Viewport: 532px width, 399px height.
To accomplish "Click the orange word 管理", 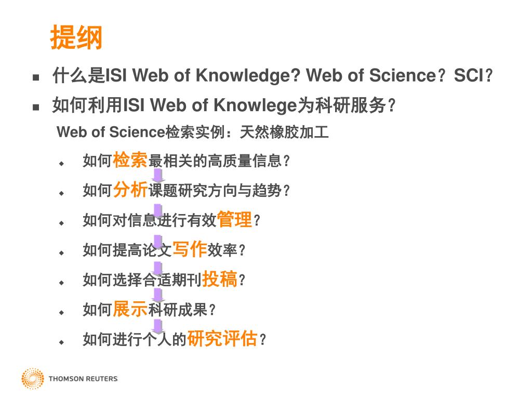I will tap(234, 220).
